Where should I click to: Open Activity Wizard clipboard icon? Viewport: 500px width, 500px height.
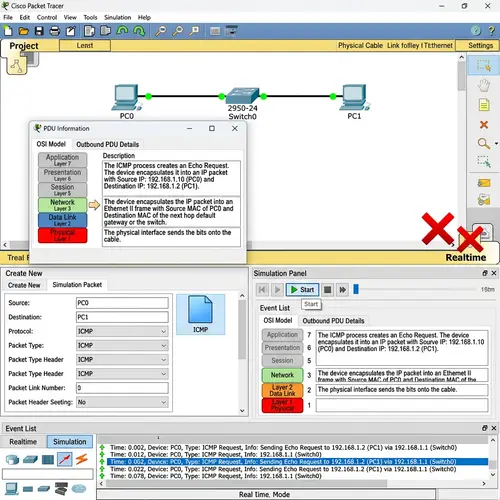pos(71,31)
